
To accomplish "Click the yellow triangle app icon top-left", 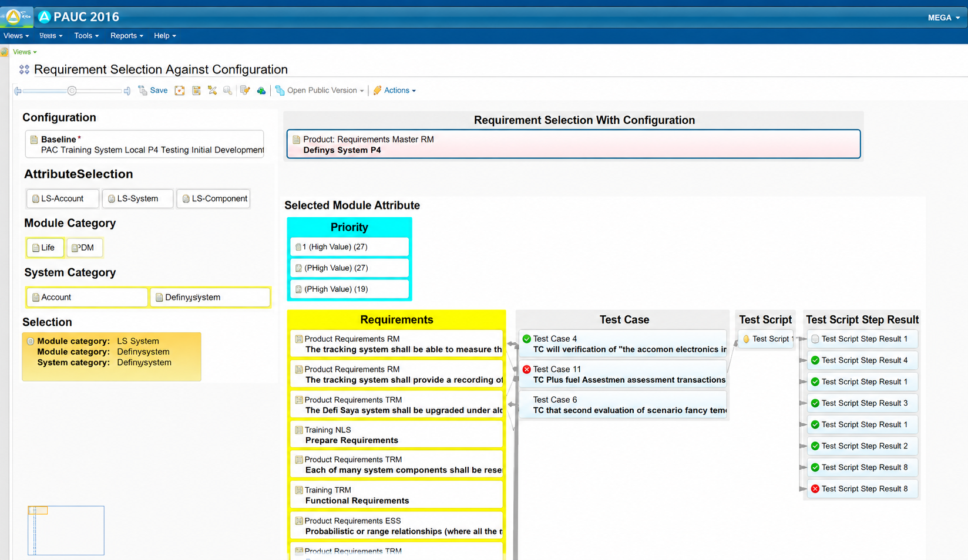I will [x=13, y=17].
